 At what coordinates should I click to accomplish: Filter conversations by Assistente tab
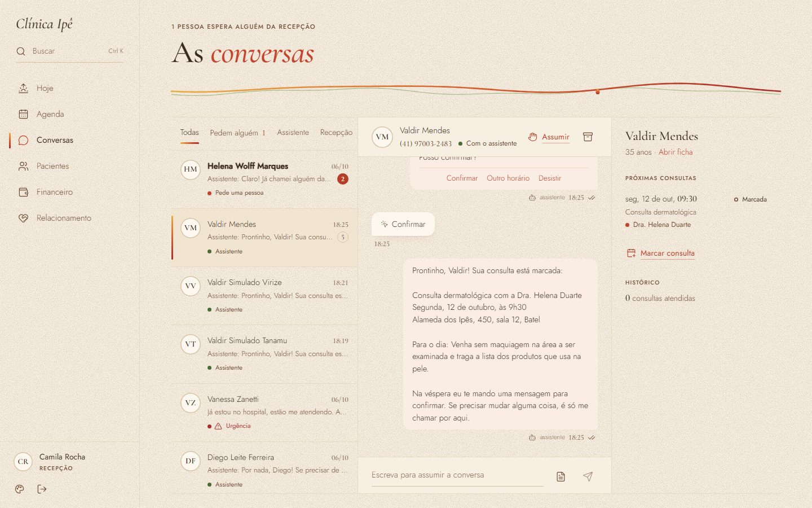(293, 133)
